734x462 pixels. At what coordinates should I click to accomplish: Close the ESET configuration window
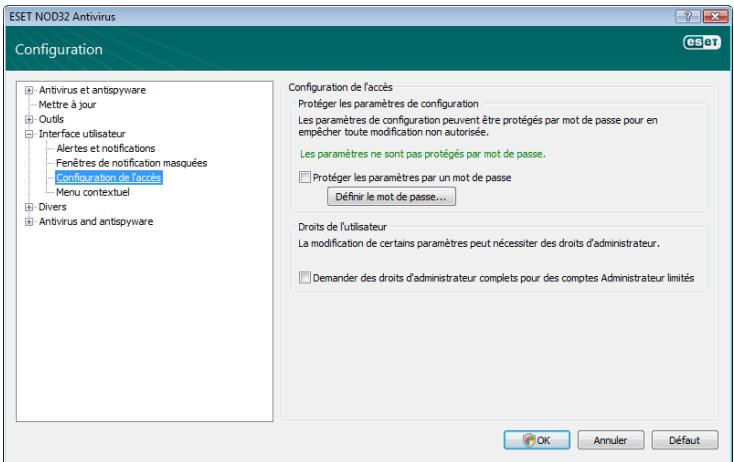715,16
